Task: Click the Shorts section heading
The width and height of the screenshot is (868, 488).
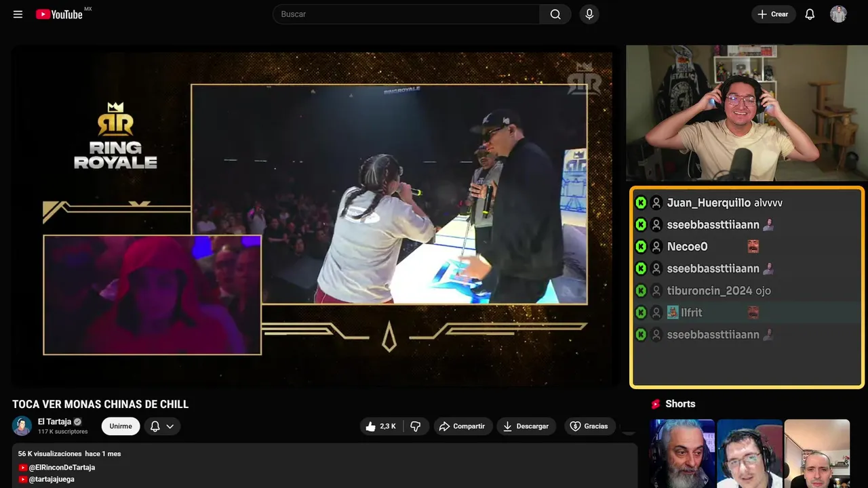Action: 680,404
